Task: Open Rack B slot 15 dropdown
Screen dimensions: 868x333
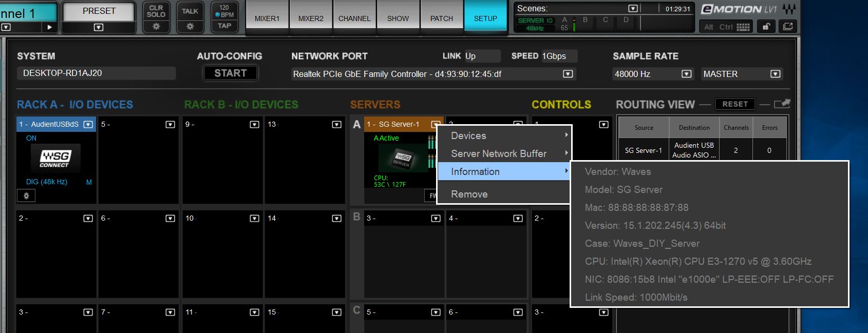Action: (336, 312)
